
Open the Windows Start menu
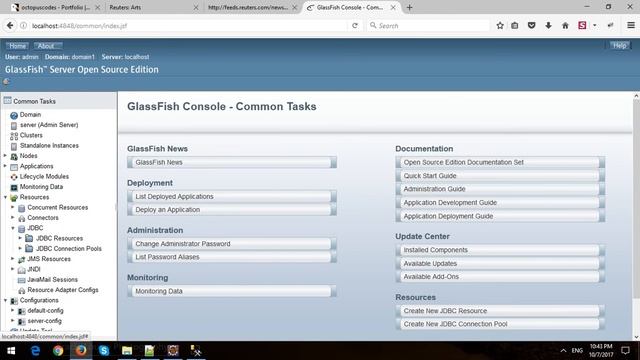[x=11, y=350]
